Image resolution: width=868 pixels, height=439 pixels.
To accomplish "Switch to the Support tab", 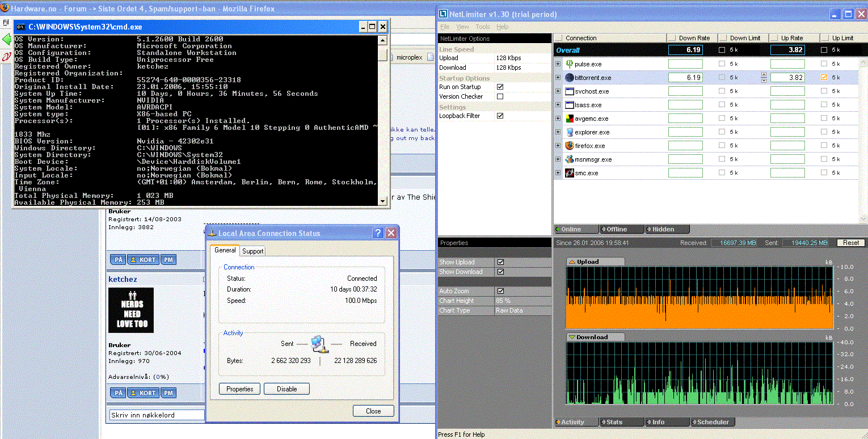I will coord(252,251).
